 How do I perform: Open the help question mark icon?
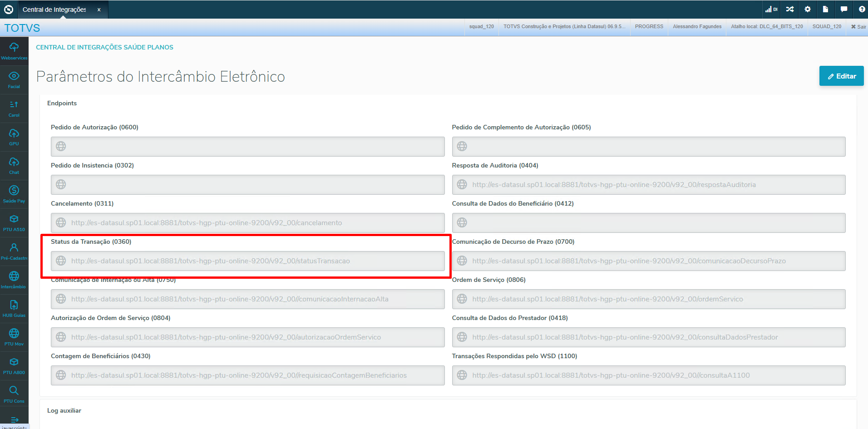pyautogui.click(x=862, y=9)
